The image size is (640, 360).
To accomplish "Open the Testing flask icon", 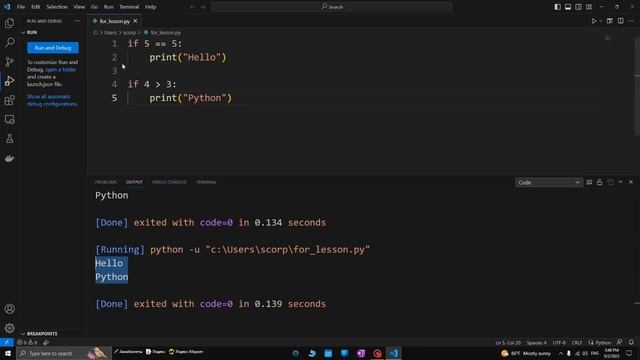I will (9, 139).
